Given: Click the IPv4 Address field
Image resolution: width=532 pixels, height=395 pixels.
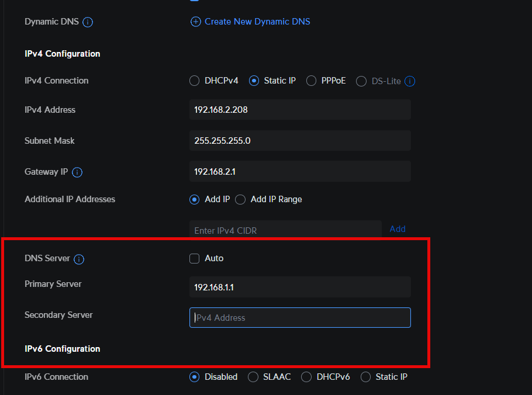Looking at the screenshot, I should coord(300,110).
